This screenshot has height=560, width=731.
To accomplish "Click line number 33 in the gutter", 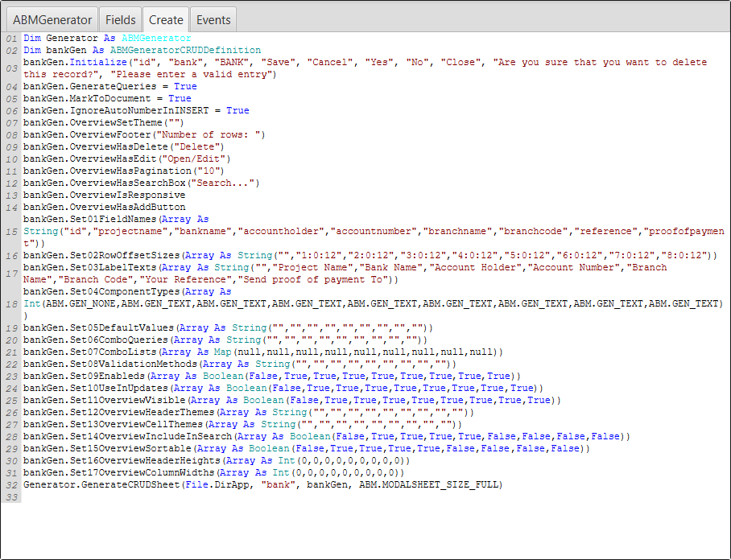I will click(x=11, y=497).
